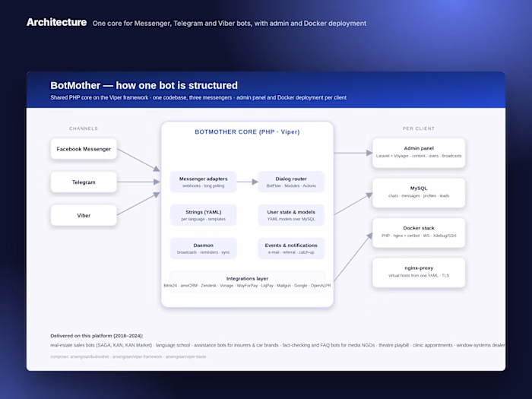Open the Integrations layer block
The height and width of the screenshot is (399, 532).
click(247, 282)
